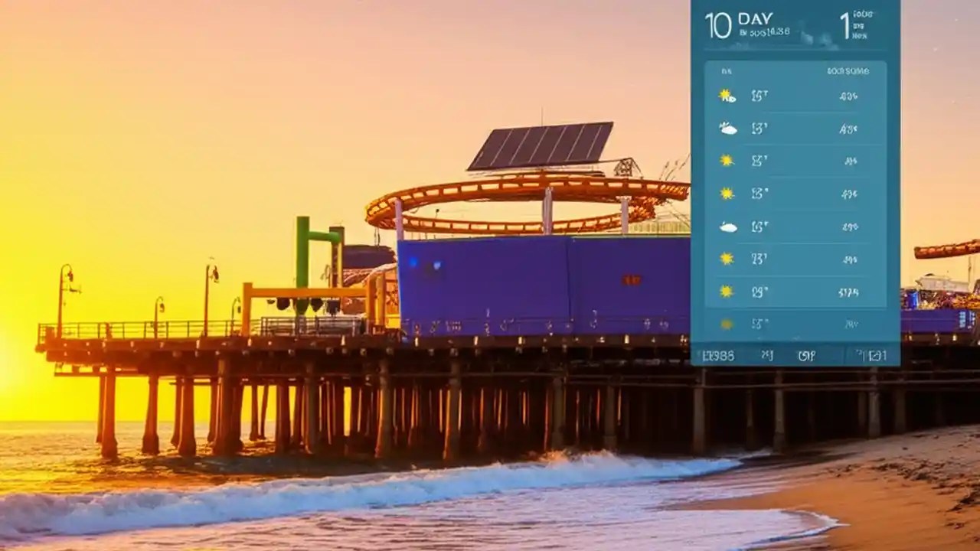Tap the center icon of the bottom toolbar
This screenshot has height=551, width=980.
[x=806, y=354]
